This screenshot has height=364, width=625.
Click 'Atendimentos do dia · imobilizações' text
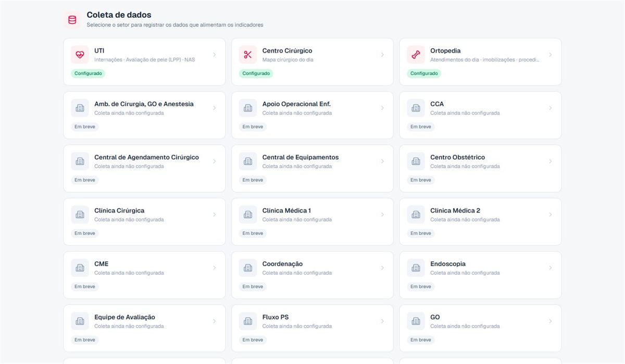(x=485, y=59)
